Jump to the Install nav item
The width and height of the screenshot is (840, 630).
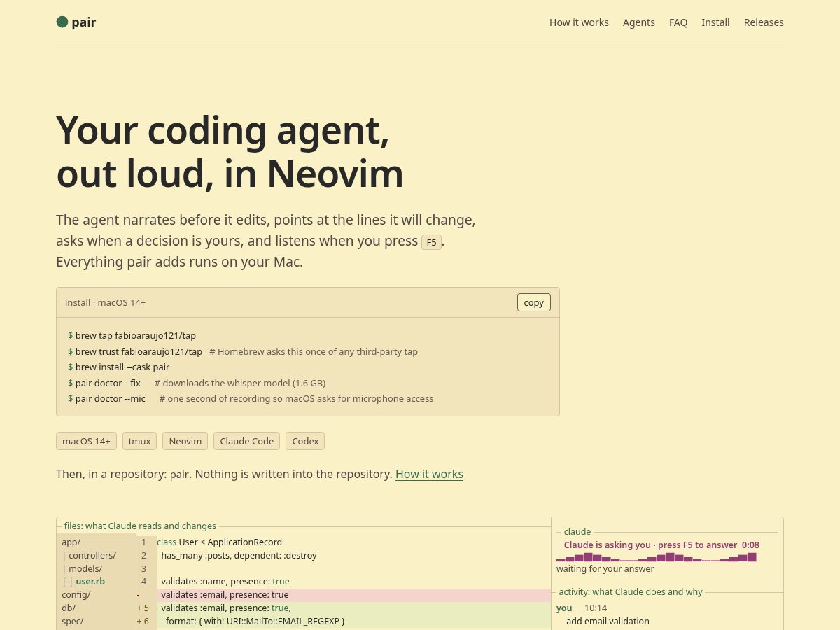[715, 22]
